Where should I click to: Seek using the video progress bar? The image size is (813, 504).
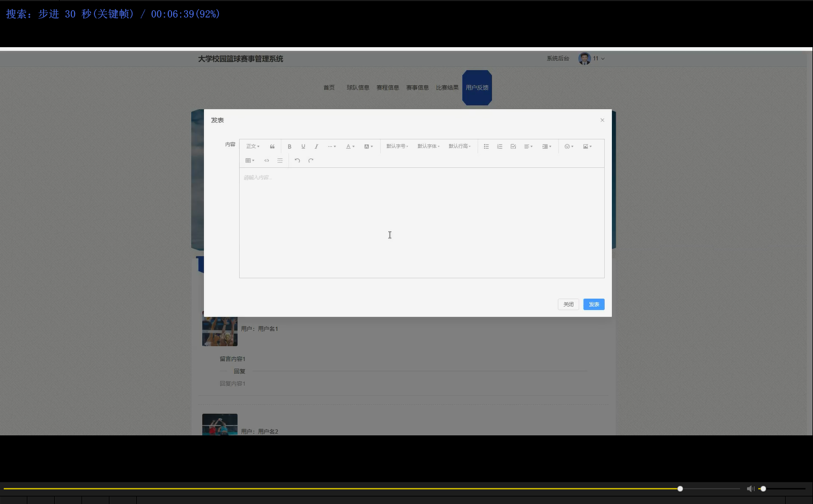372,488
